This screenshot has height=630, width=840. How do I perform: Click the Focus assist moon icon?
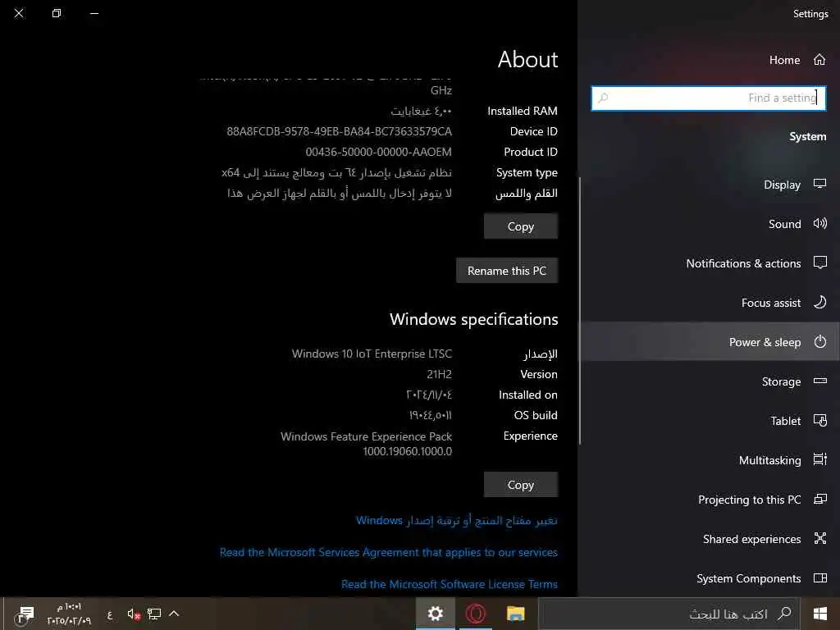tap(819, 302)
